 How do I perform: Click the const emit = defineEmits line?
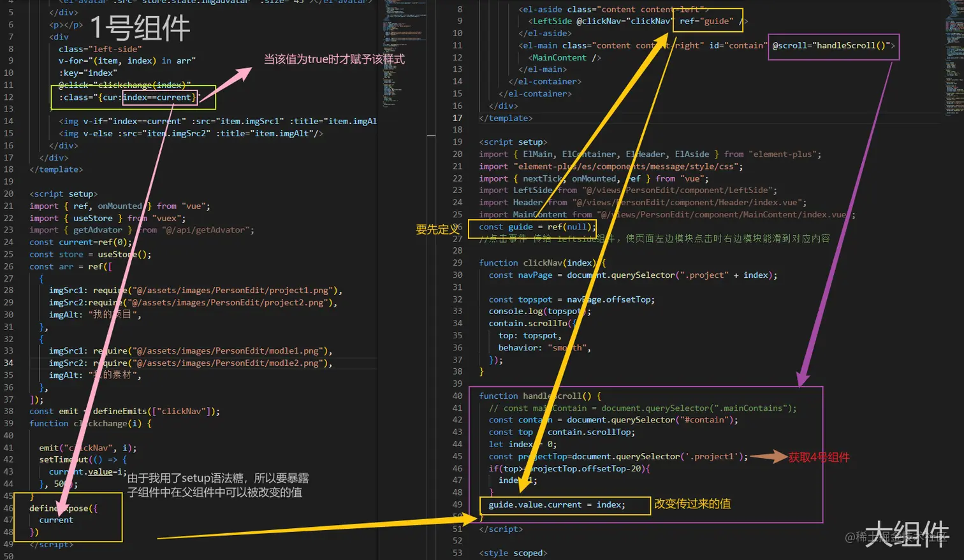(x=124, y=412)
